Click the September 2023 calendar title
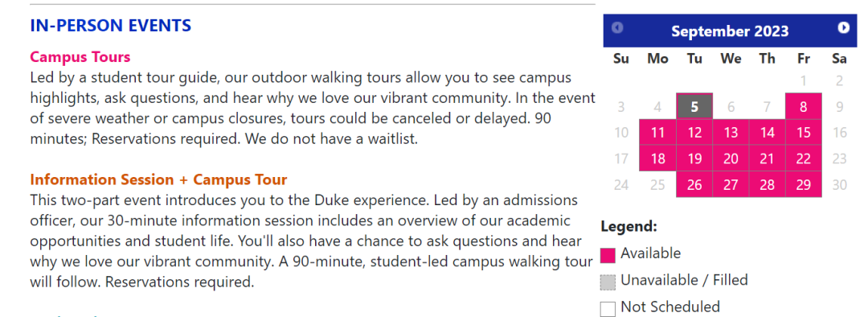Viewport: 868px width, 317px height. click(730, 31)
